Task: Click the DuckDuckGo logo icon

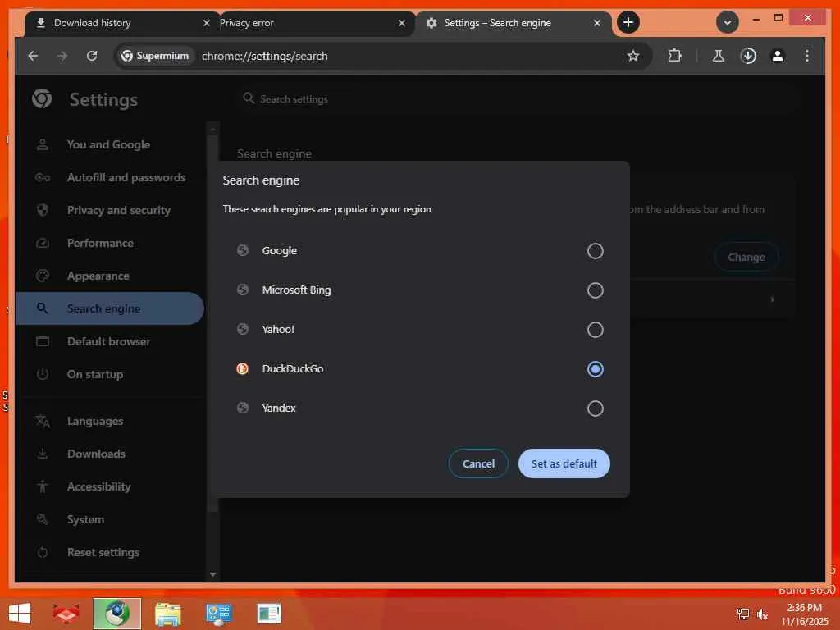Action: click(x=242, y=368)
